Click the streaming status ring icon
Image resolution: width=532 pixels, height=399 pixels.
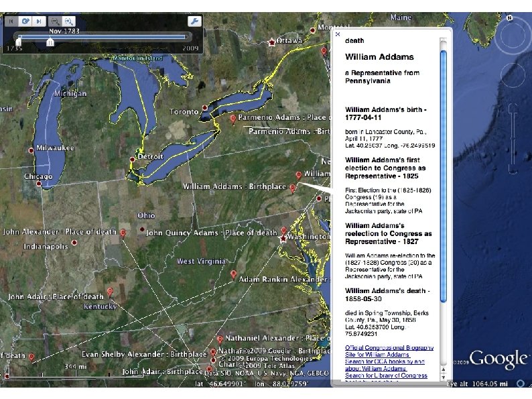pos(521,384)
